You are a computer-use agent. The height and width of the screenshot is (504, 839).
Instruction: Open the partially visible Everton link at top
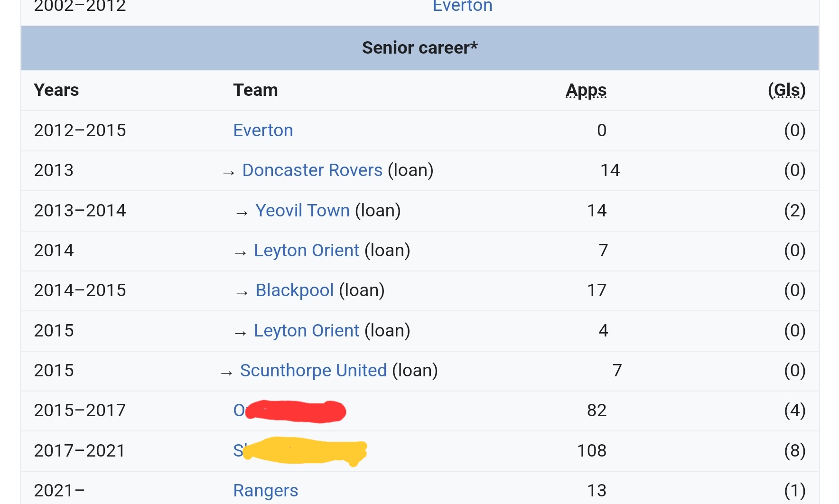462,7
